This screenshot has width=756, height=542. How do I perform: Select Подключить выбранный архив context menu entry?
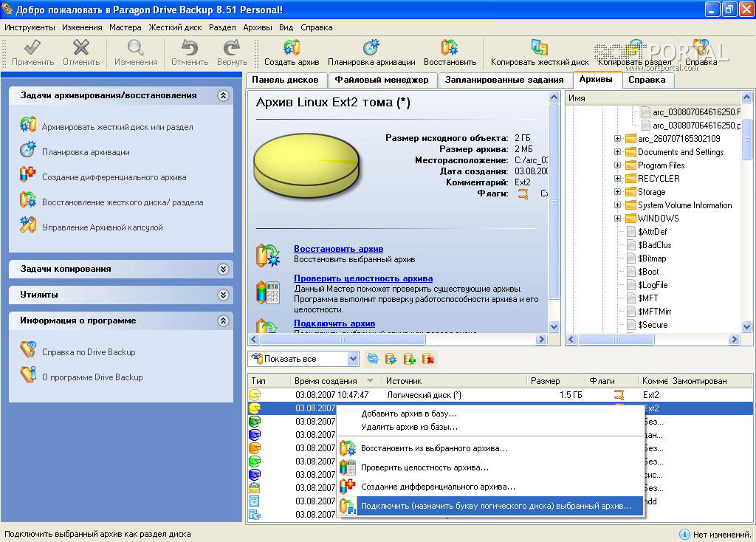point(490,506)
